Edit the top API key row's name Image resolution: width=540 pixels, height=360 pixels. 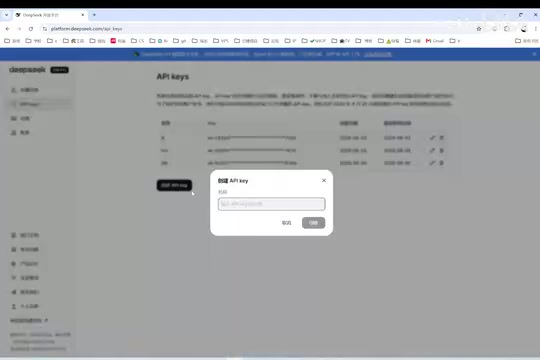coord(432,138)
